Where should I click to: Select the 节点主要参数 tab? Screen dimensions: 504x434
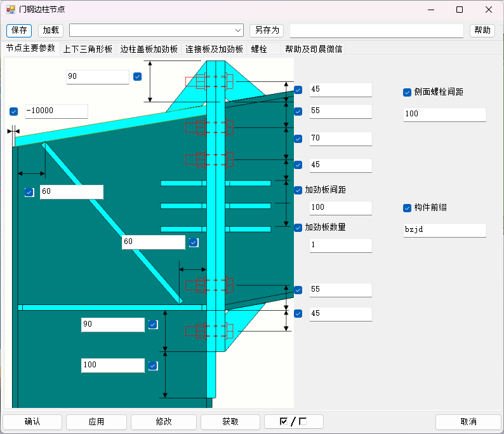30,48
